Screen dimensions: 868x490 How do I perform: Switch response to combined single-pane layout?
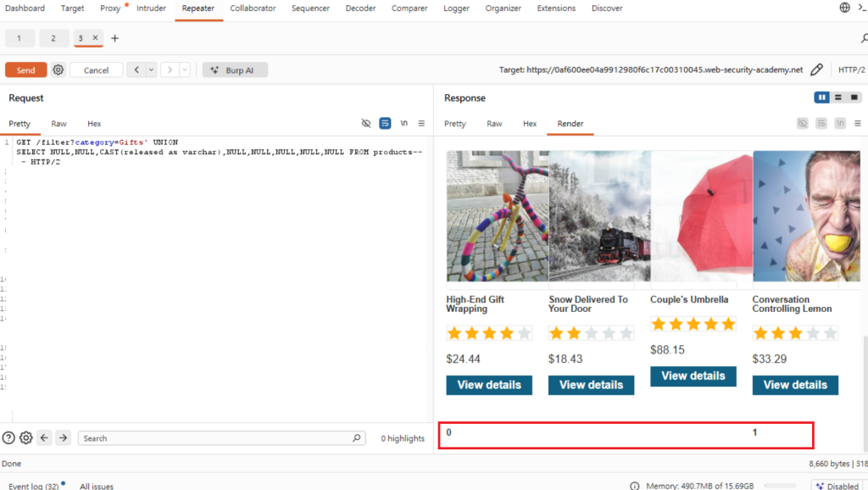(x=854, y=97)
